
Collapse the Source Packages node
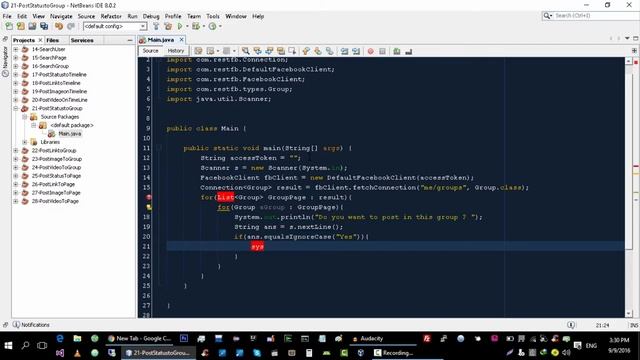(x=24, y=117)
